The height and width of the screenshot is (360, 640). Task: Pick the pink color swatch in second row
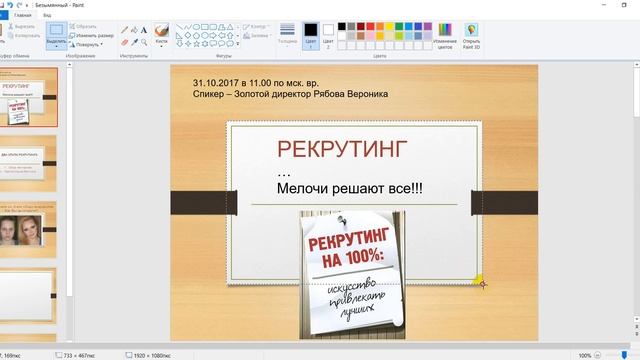pyautogui.click(x=371, y=36)
